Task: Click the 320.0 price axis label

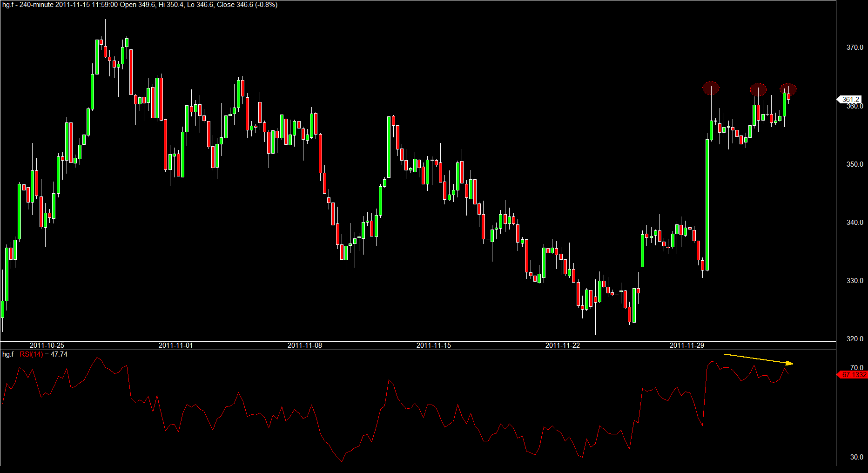Action: pyautogui.click(x=855, y=339)
